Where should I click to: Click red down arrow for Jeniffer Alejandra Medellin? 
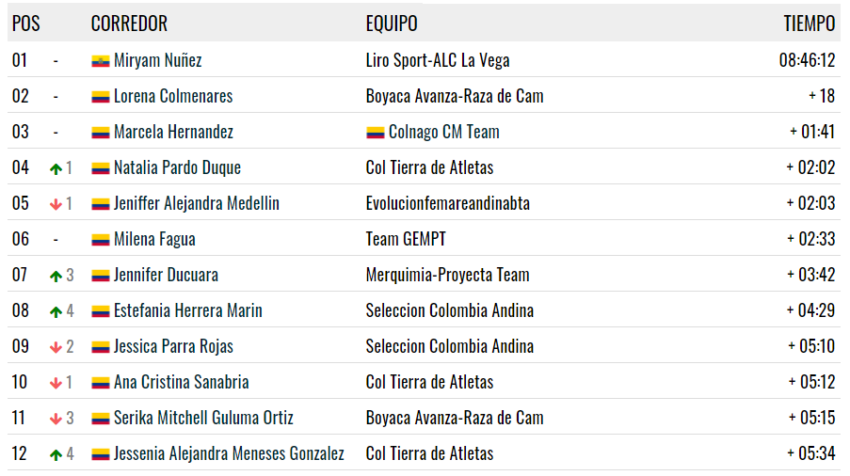[x=56, y=204]
